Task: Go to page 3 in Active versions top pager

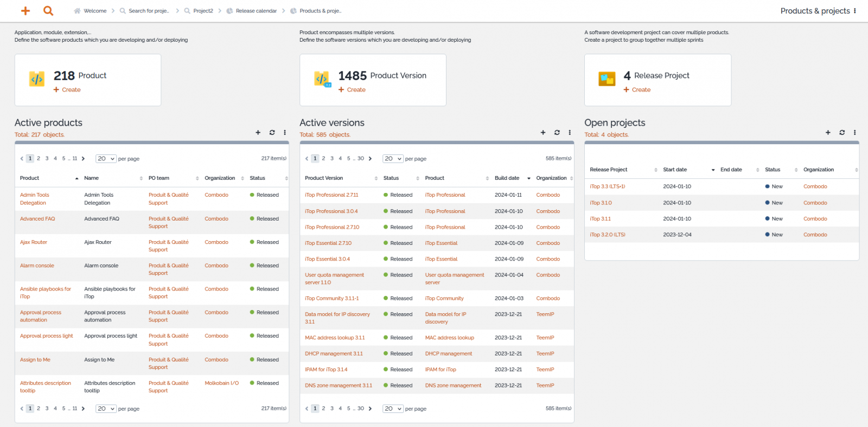Action: tap(332, 159)
